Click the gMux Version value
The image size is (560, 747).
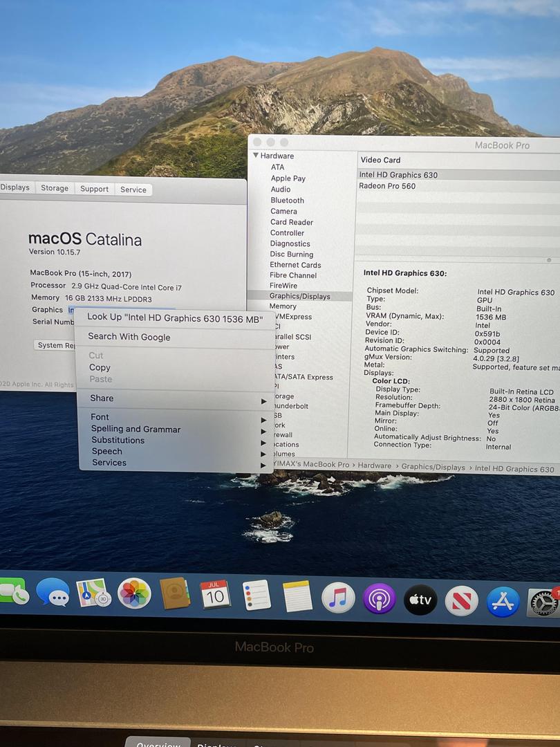pos(496,359)
